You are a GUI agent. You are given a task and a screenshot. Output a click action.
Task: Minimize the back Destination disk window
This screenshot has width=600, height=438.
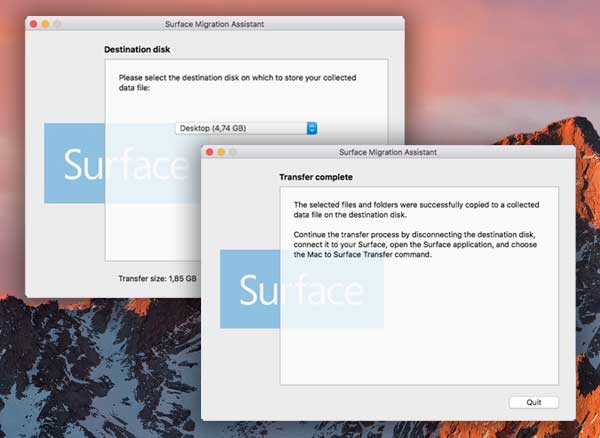pos(45,24)
